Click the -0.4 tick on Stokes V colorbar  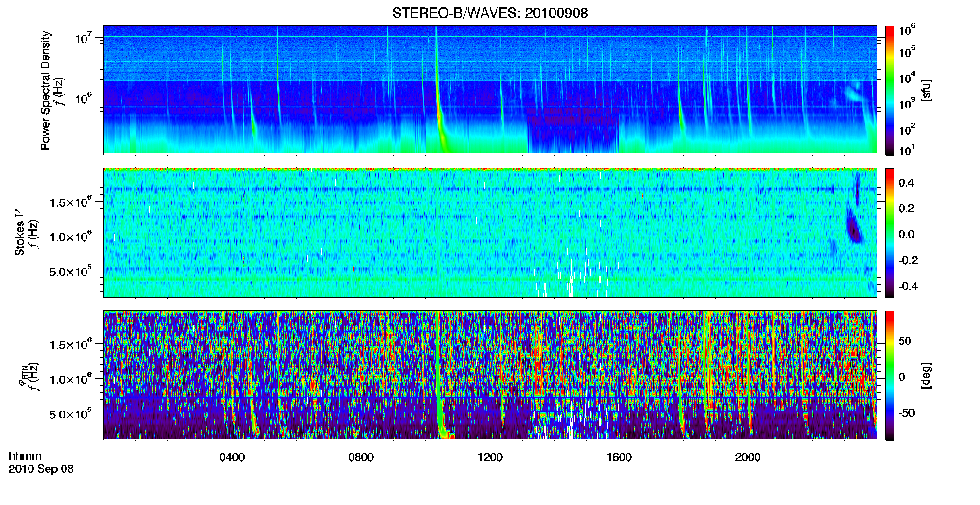pos(908,286)
